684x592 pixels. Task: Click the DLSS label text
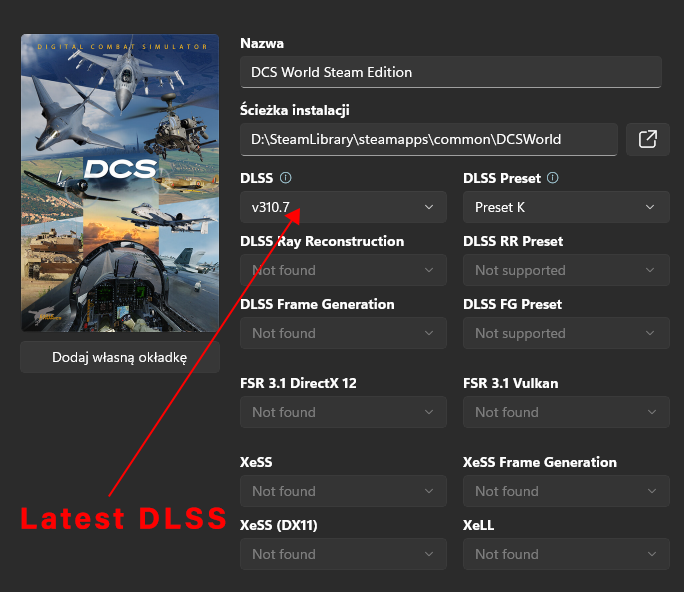(256, 178)
